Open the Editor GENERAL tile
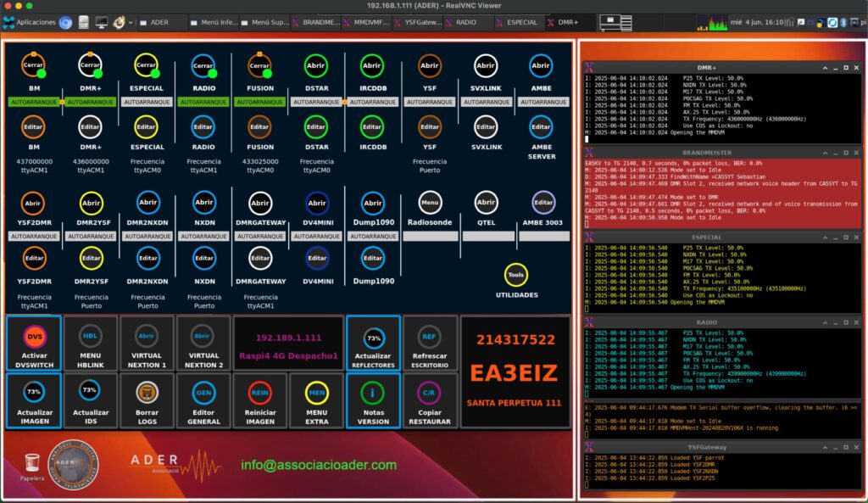 203,400
